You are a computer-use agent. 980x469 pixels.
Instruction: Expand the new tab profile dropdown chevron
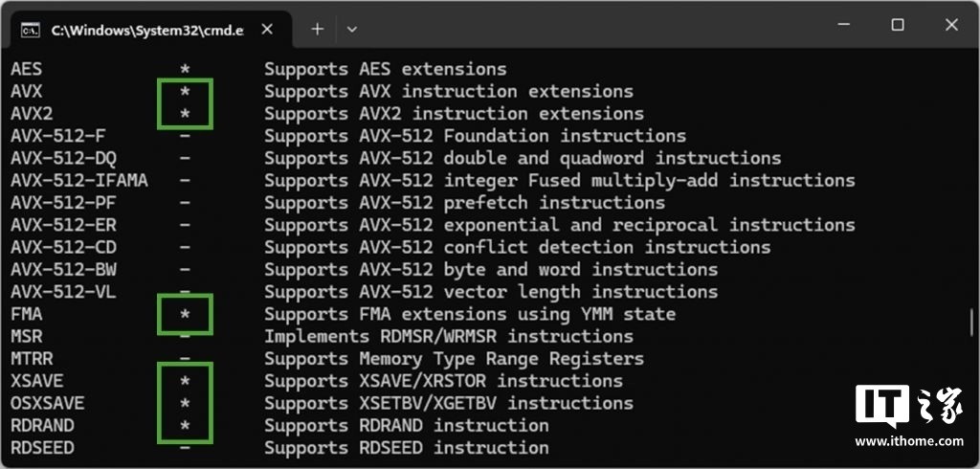pyautogui.click(x=351, y=29)
